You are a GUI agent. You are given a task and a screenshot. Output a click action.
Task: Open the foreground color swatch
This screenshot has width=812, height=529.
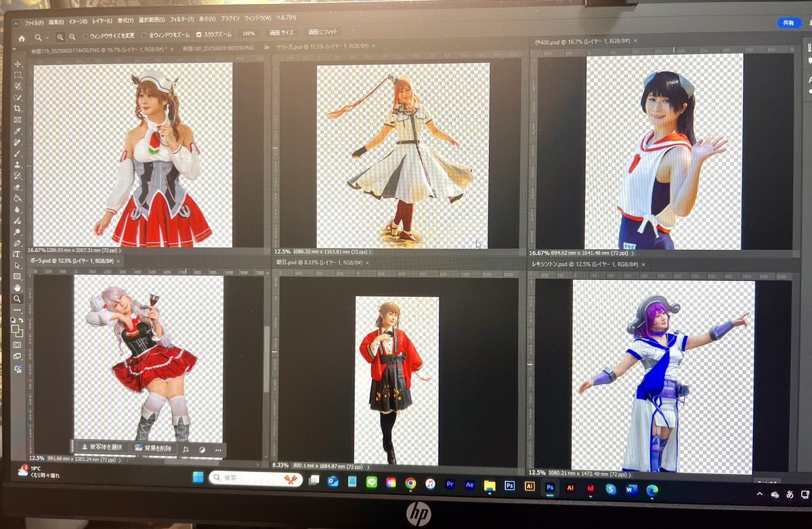coord(15,329)
